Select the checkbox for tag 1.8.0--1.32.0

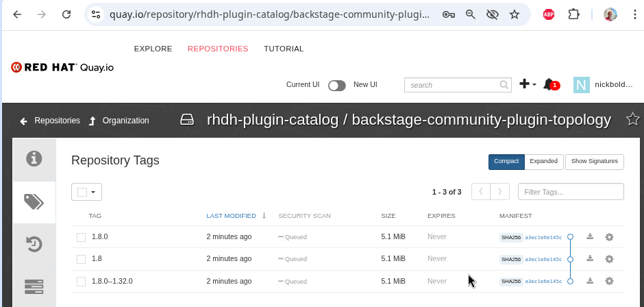(81, 281)
